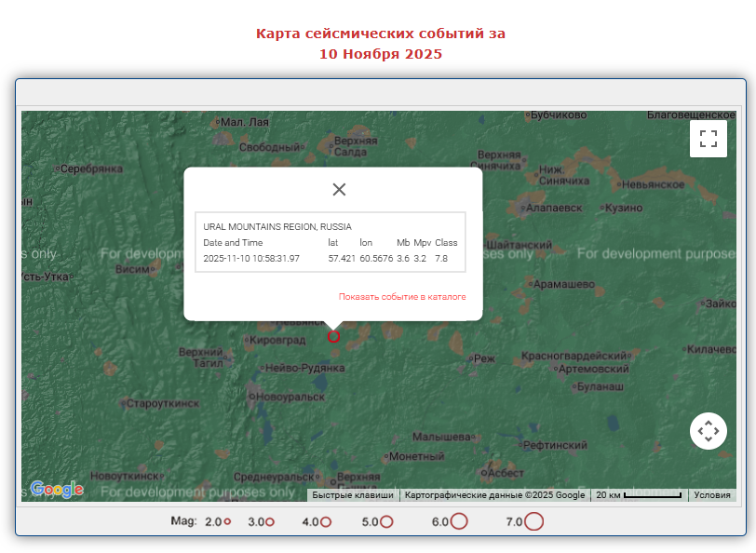The width and height of the screenshot is (756, 553).
Task: Click the Мал. Лая label
Action: (x=245, y=122)
